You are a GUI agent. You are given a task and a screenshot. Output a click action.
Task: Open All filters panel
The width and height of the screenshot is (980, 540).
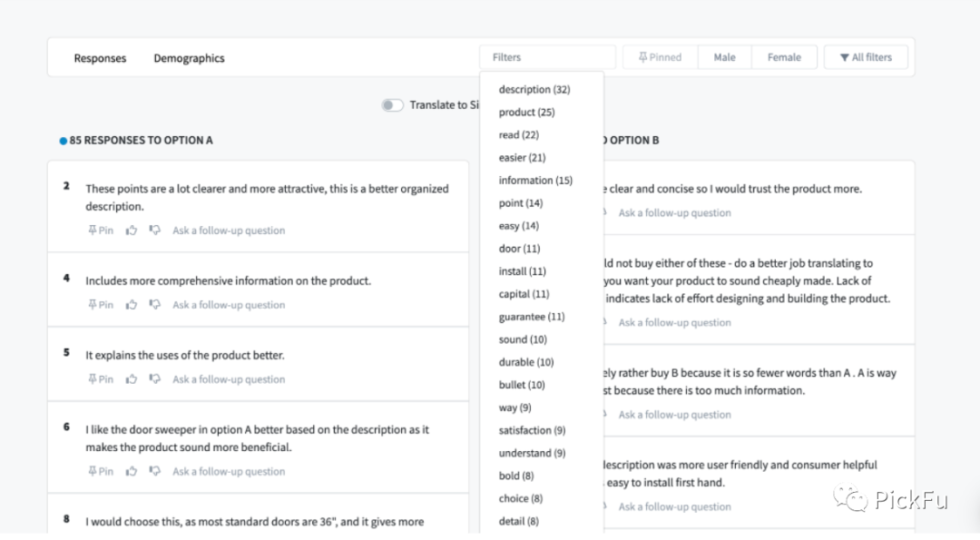tap(866, 57)
